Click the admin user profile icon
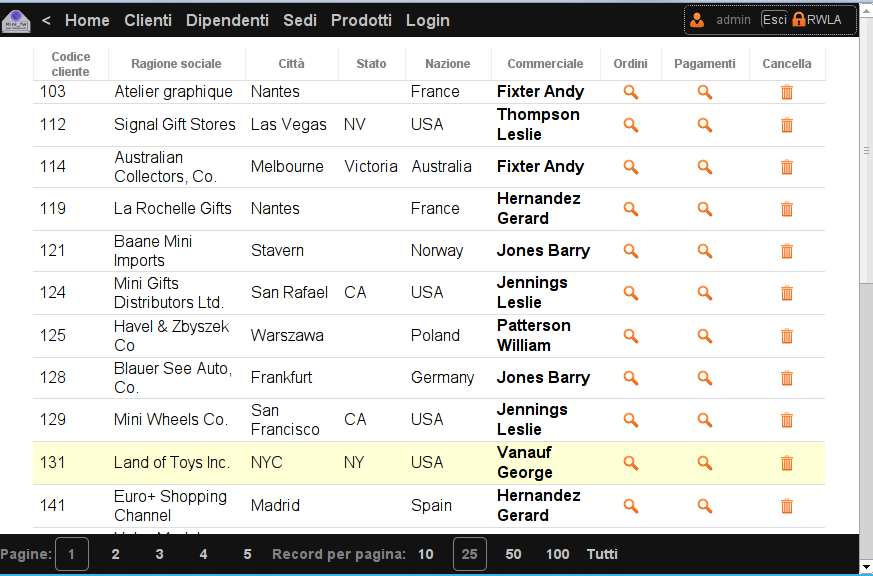The image size is (873, 576). [697, 20]
